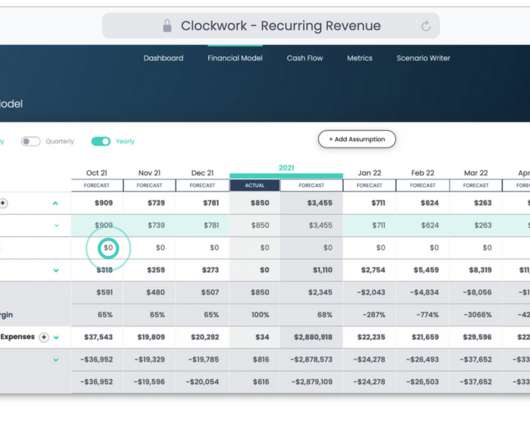Select the Mar 22 column header
This screenshot has height=442, width=530.
[x=476, y=173]
